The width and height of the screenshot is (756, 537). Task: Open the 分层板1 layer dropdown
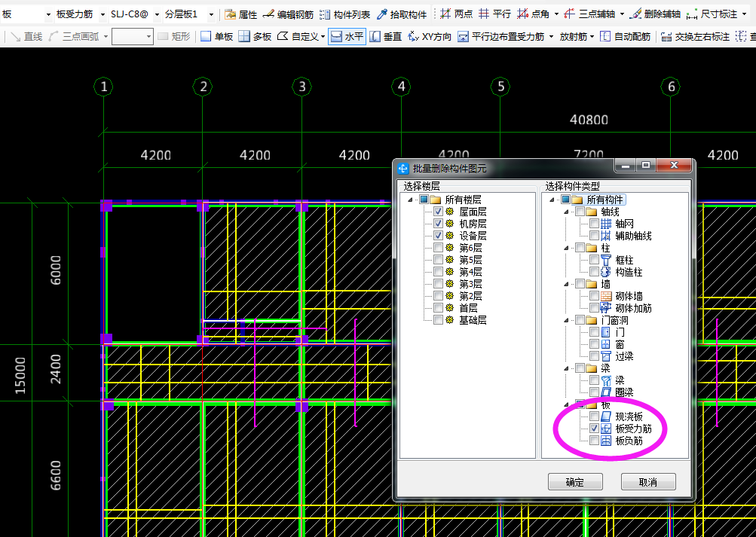click(211, 15)
